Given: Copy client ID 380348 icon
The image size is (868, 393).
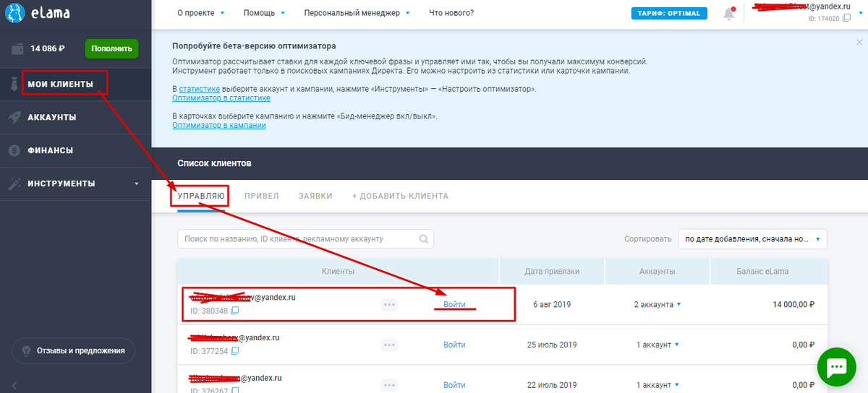Looking at the screenshot, I should click(234, 311).
